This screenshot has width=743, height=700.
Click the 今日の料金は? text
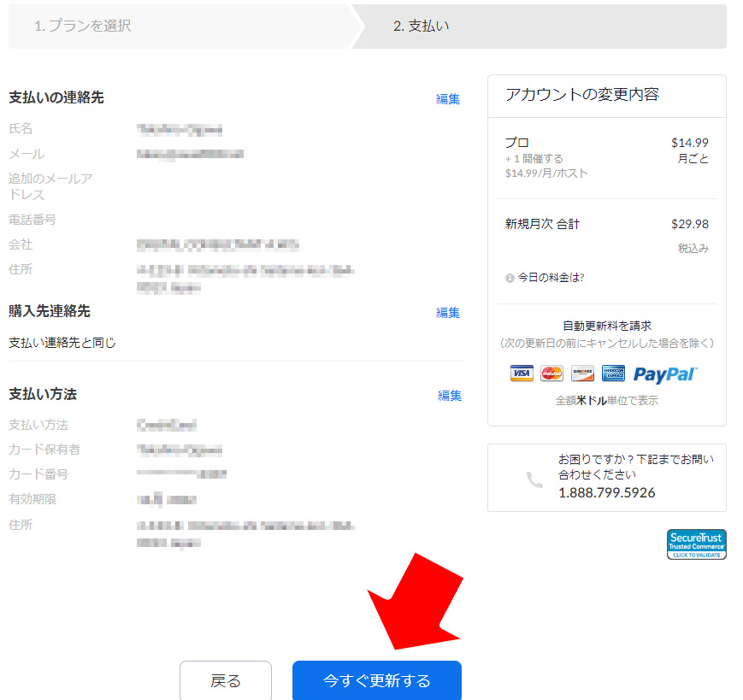[x=551, y=278]
